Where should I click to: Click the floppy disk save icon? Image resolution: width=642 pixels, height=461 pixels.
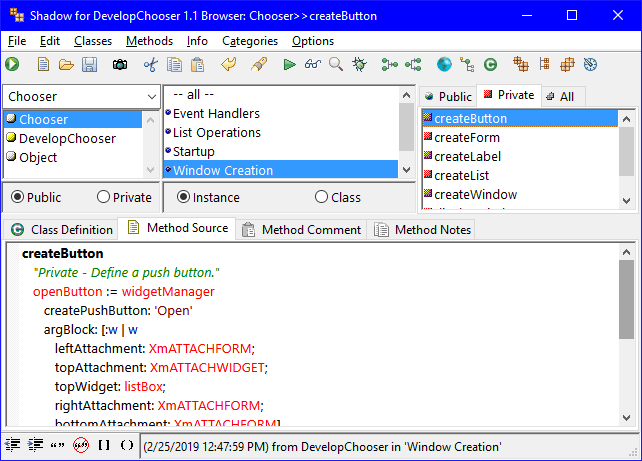click(x=89, y=64)
